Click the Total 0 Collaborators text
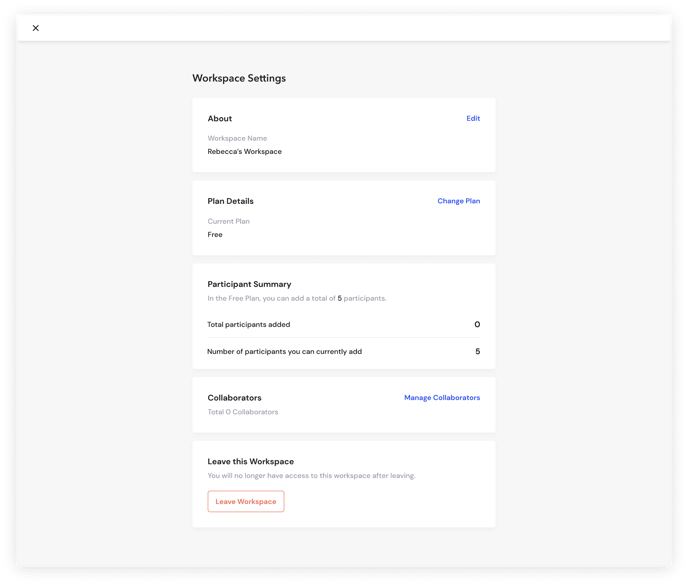Image resolution: width=688 pixels, height=585 pixels. click(243, 412)
